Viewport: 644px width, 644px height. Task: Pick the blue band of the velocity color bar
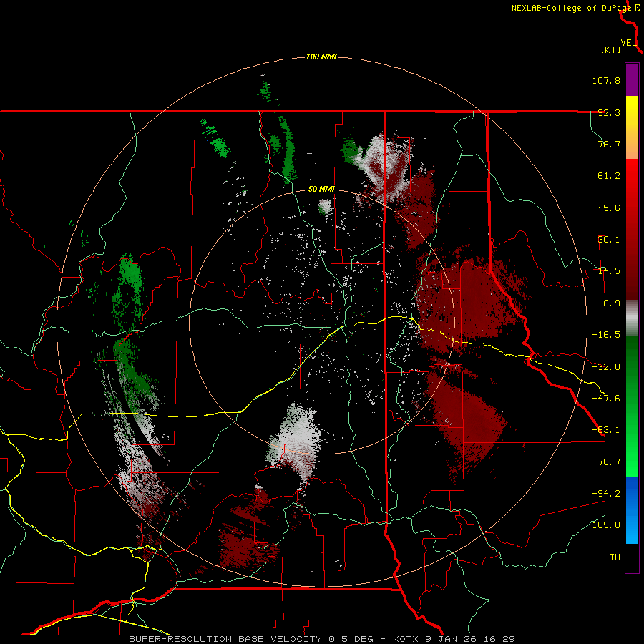click(632, 510)
